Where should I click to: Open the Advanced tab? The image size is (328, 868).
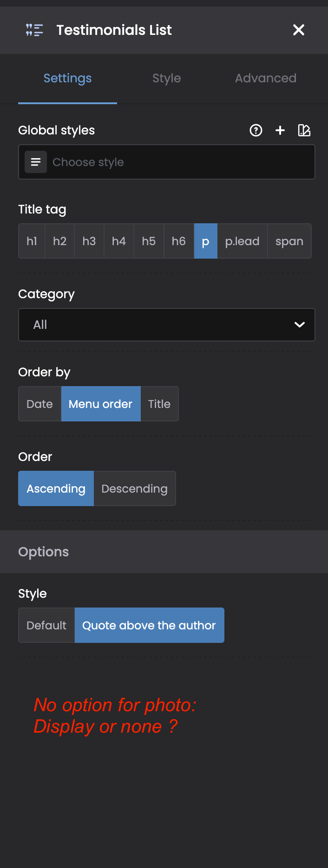click(266, 78)
